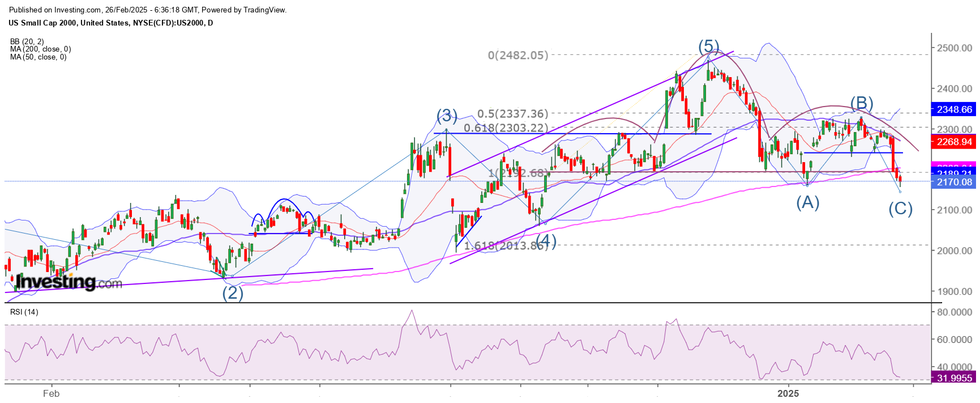Click the red 2268.94 price tag

tap(954, 142)
